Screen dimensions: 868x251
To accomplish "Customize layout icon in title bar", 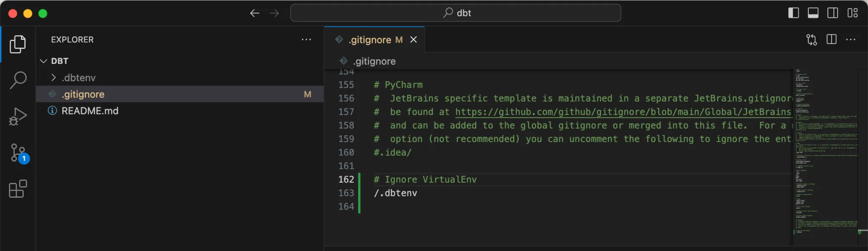I will (852, 13).
